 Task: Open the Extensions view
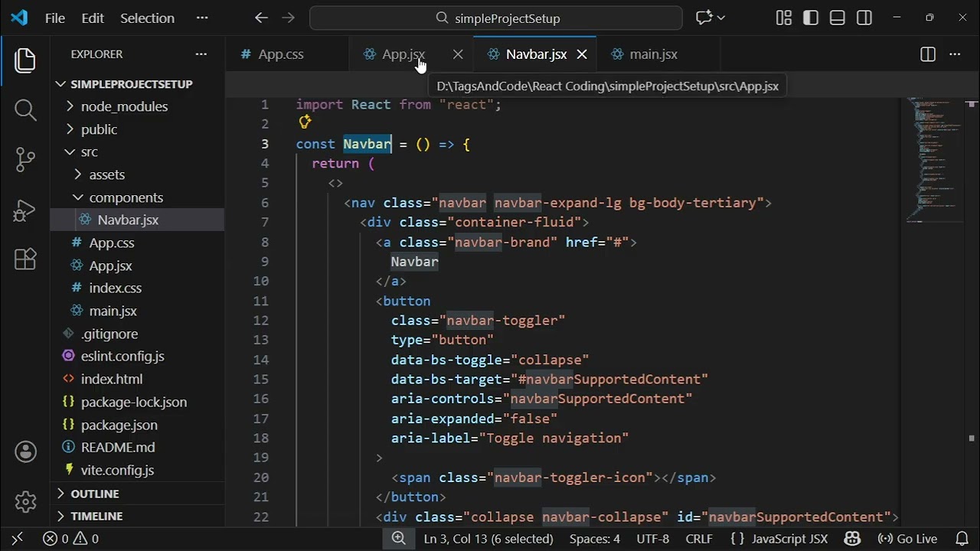[25, 259]
